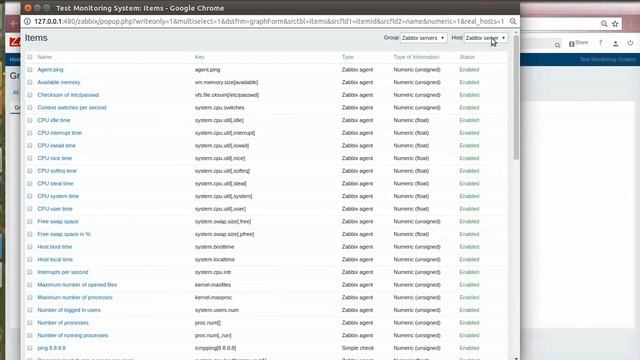Screen dimensions: 640x360
Task: Click the Simple check type cell
Action: tap(358, 348)
